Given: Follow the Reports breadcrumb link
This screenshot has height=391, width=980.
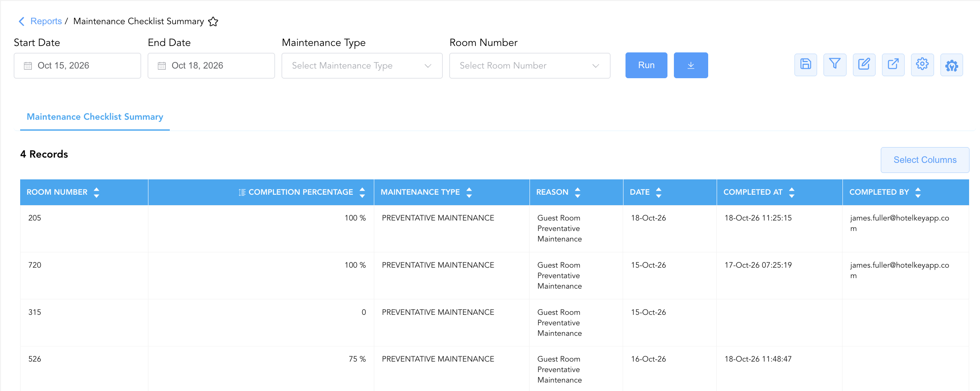Looking at the screenshot, I should (x=46, y=21).
